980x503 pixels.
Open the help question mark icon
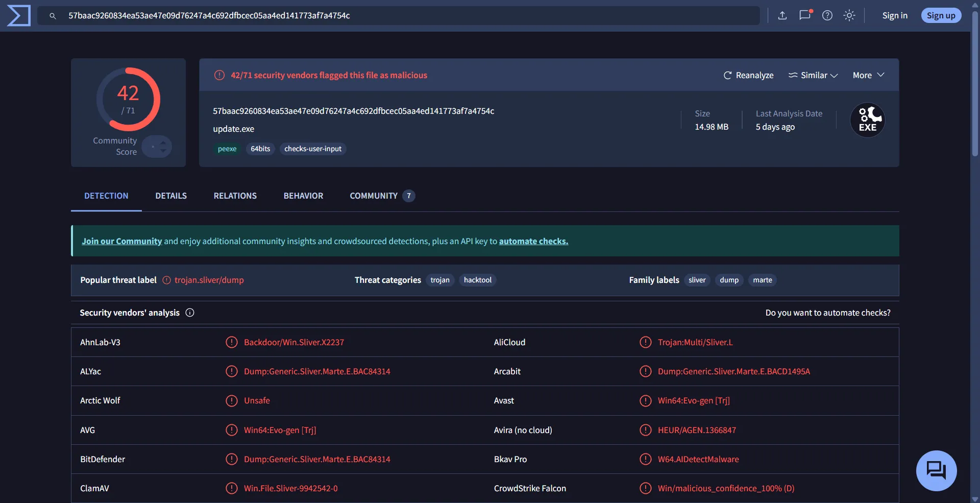(827, 15)
